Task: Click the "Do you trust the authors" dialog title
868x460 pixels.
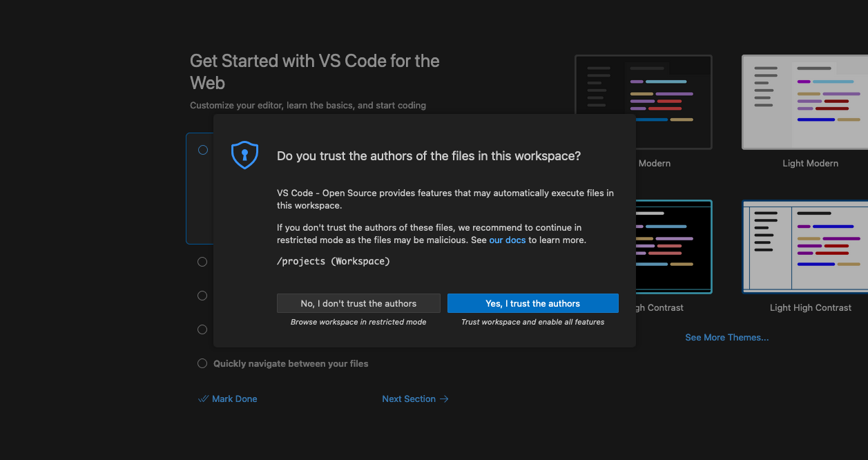Action: coord(429,156)
